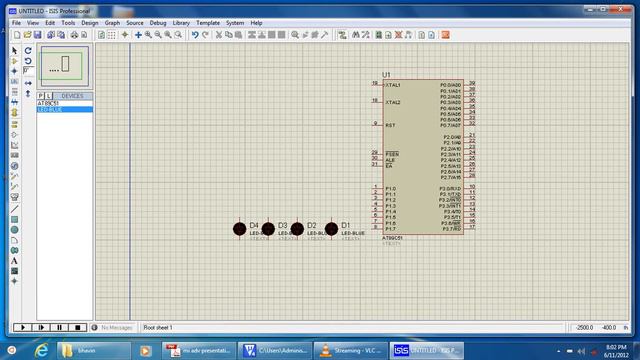Open the Library menu

[181, 23]
